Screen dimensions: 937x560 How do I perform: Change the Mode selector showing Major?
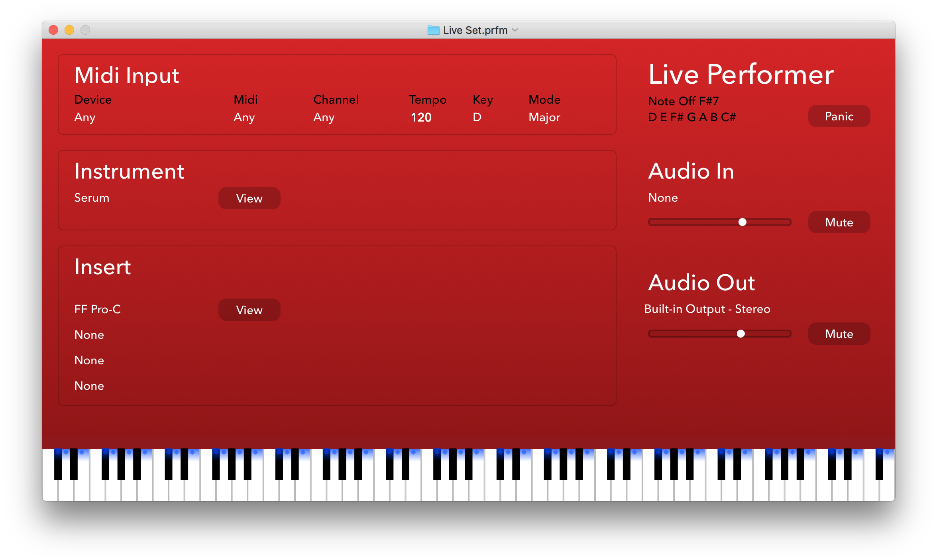pos(544,118)
